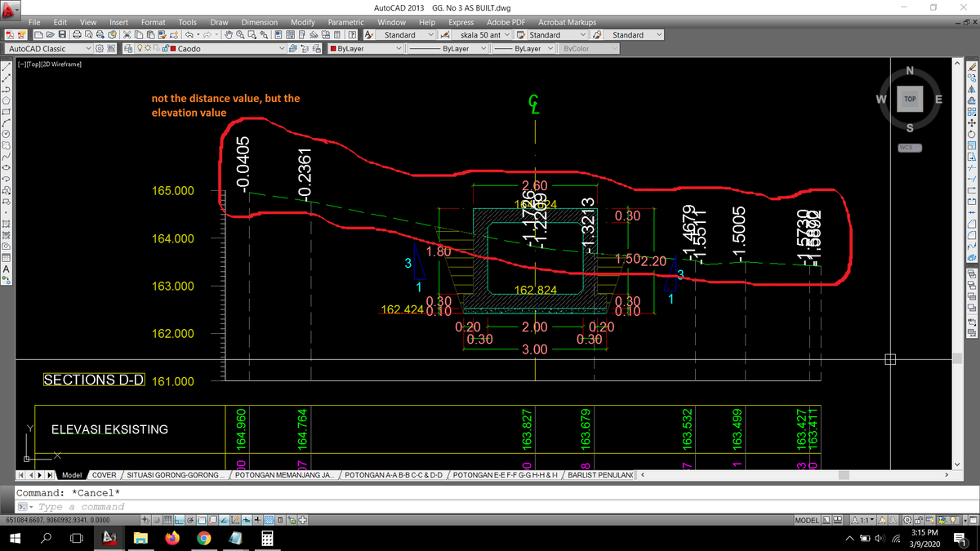Expand the WCS dropdown under the ViewCube
This screenshot has width=980, height=551.
point(910,148)
